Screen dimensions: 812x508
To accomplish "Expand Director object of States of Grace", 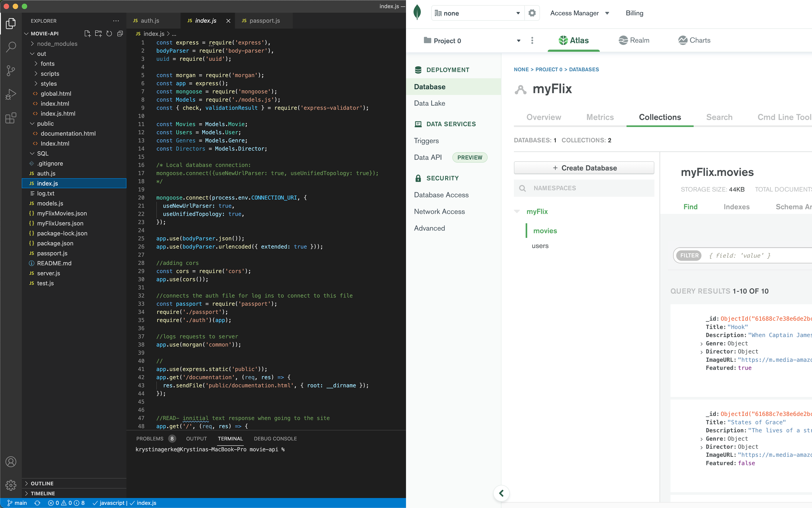I will (701, 447).
